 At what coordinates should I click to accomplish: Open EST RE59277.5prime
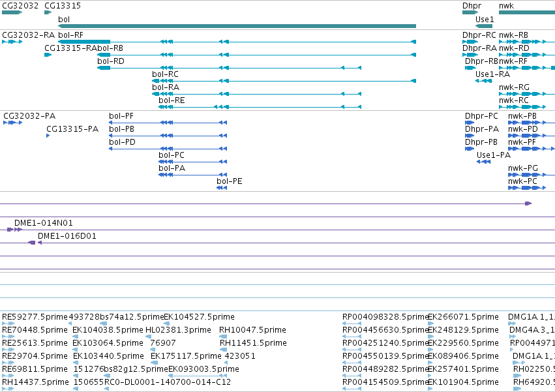tap(35, 317)
